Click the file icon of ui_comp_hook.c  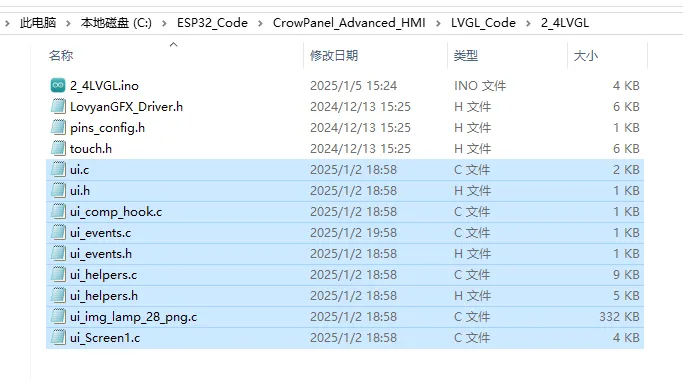[58, 212]
